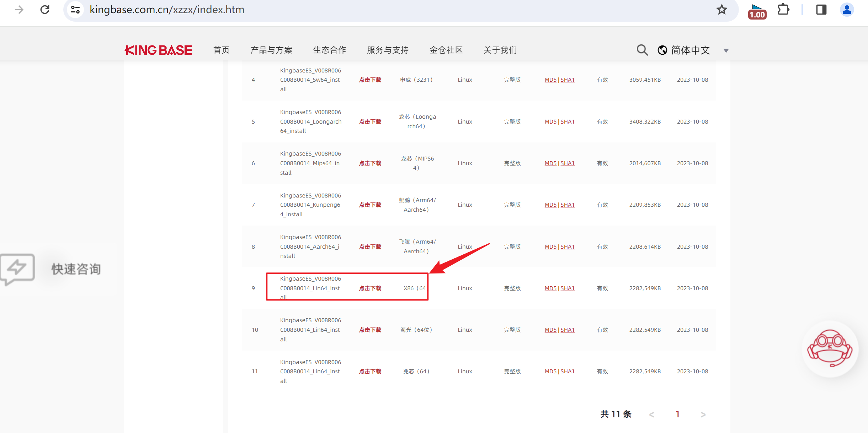Open MD5 link in row 4
The height and width of the screenshot is (433, 868).
coord(550,80)
